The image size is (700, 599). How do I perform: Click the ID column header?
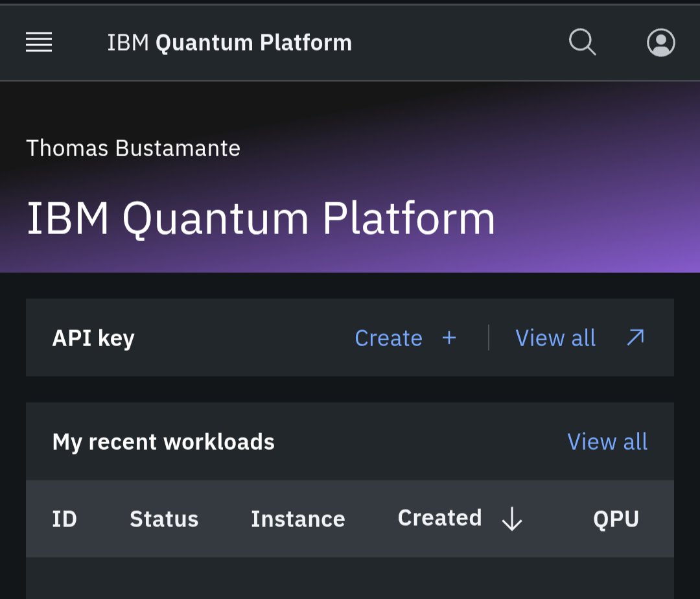tap(65, 519)
